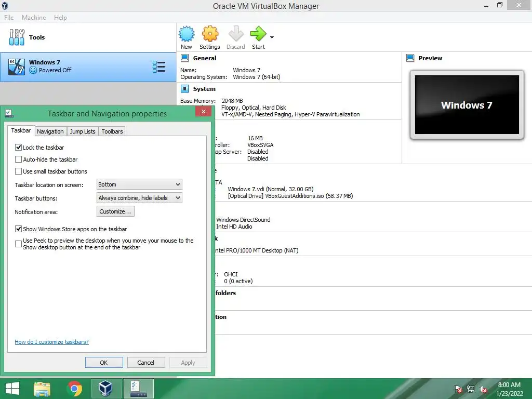This screenshot has height=399, width=532.
Task: Click the disabled Apply button
Action: coord(188,362)
